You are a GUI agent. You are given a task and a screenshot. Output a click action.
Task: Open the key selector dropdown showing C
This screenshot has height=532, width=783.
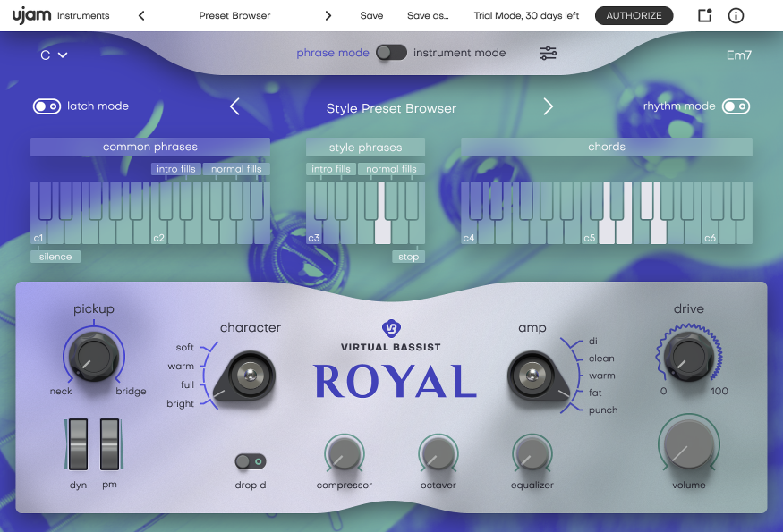click(x=54, y=55)
